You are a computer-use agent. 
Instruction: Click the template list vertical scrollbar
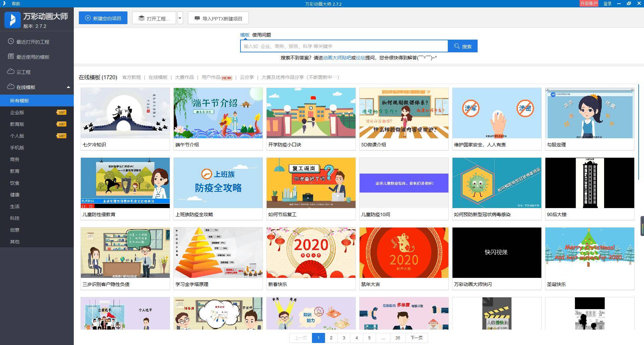pos(639,132)
